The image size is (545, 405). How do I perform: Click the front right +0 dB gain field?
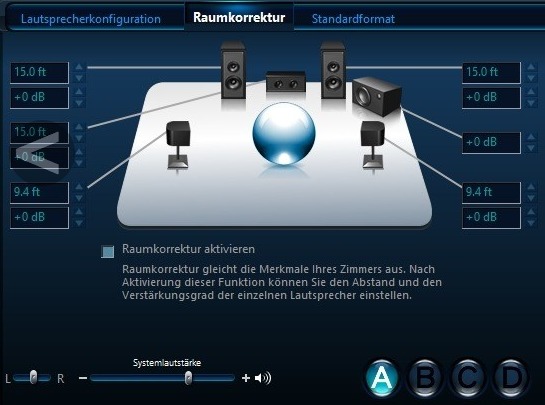coord(491,98)
